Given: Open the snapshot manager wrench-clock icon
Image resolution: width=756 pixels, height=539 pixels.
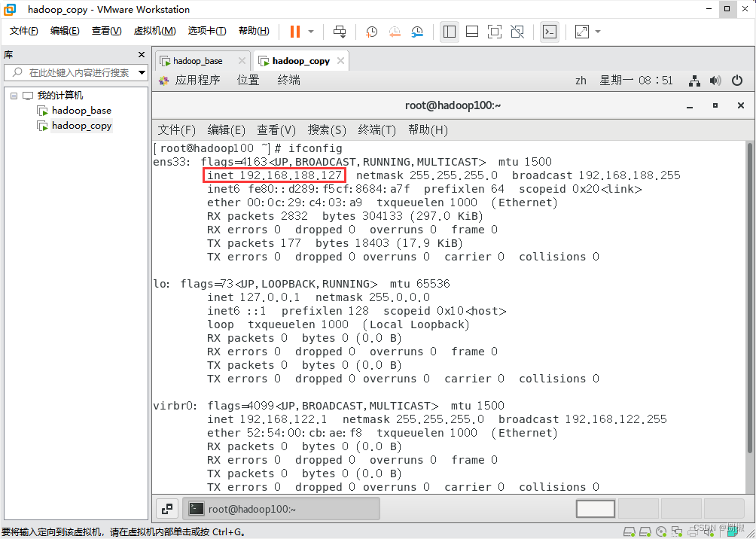Looking at the screenshot, I should (x=418, y=32).
